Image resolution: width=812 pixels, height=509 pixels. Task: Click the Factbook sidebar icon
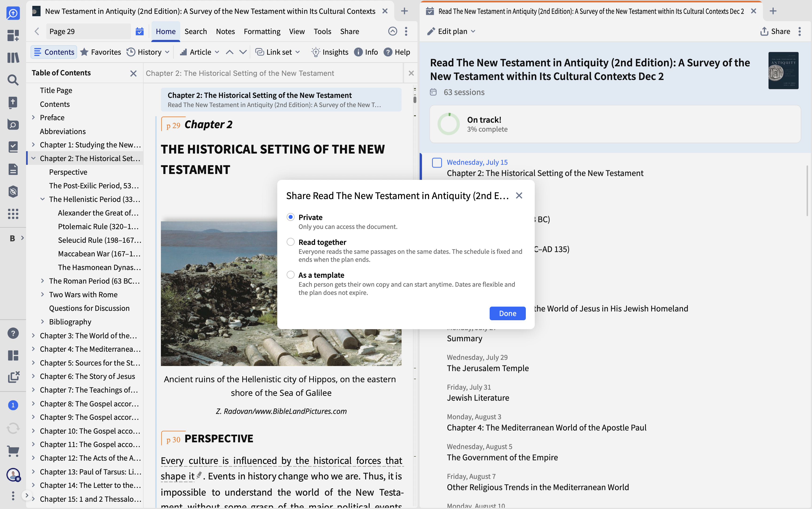13,125
